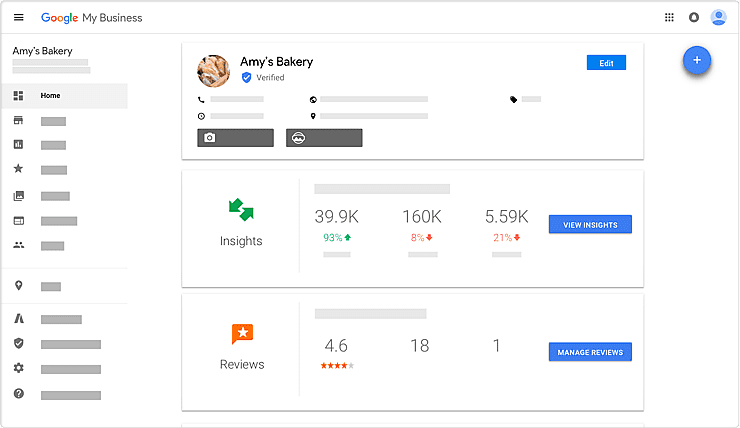
Task: Check the notifications bell
Action: click(694, 18)
